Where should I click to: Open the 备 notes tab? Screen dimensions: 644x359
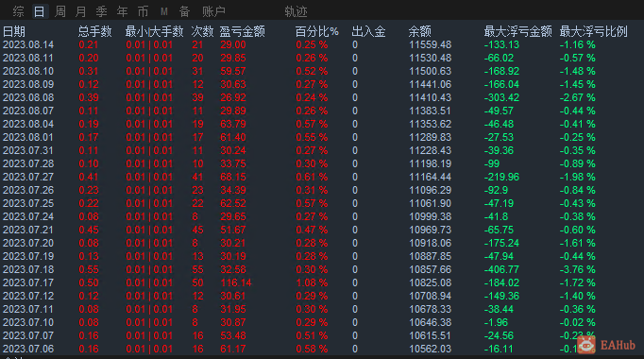(184, 11)
